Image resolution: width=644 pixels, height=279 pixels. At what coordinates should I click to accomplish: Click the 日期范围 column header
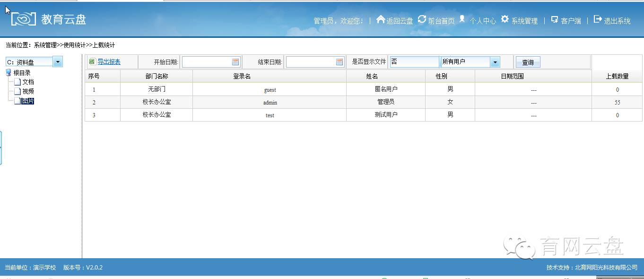click(x=533, y=76)
